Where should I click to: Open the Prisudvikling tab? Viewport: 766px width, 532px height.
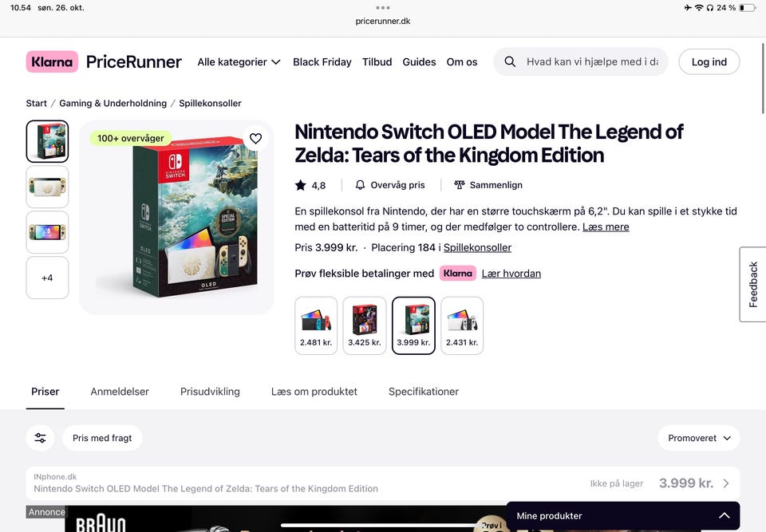(x=210, y=392)
